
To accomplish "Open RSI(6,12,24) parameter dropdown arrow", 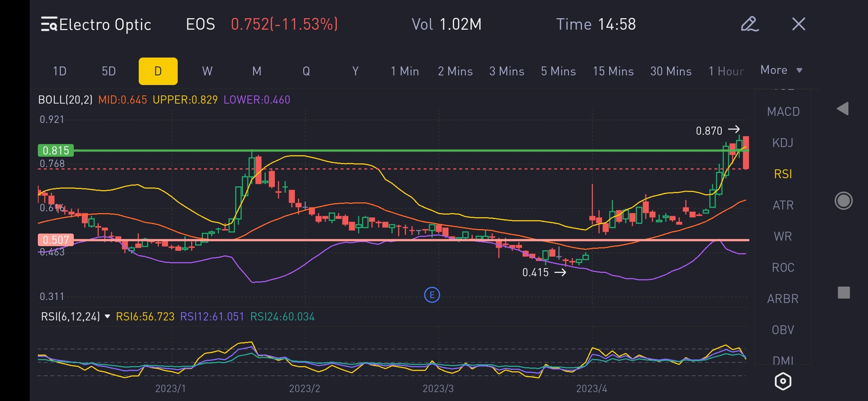I will click(x=108, y=316).
